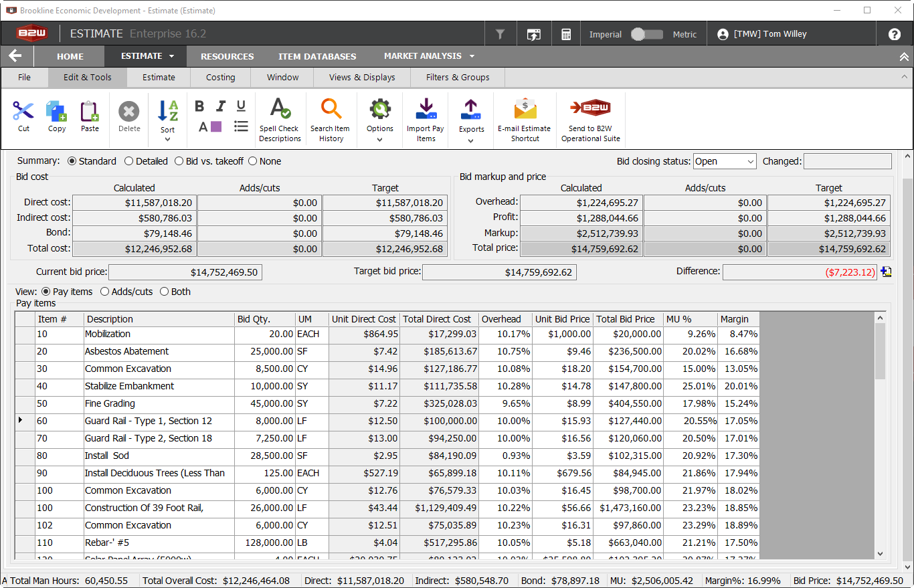Screen dimensions: 914x588
Task: Click the Description column header
Action: point(159,319)
